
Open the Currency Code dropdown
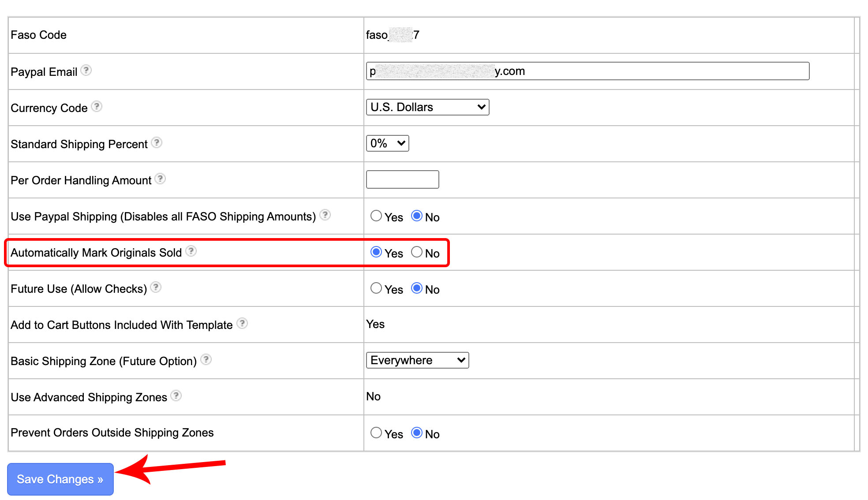coord(427,107)
